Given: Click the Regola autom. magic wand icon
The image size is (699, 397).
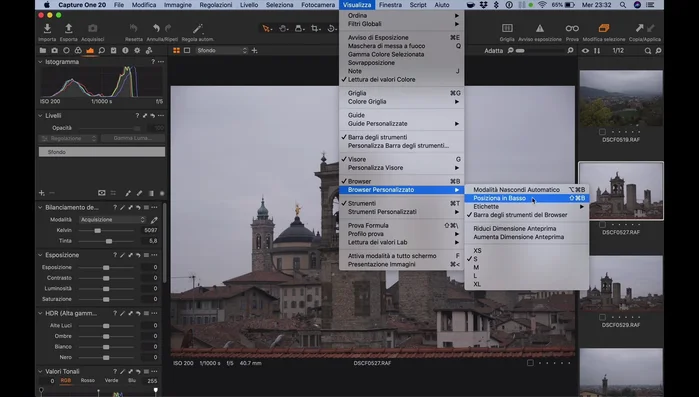Looking at the screenshot, I should point(197,29).
